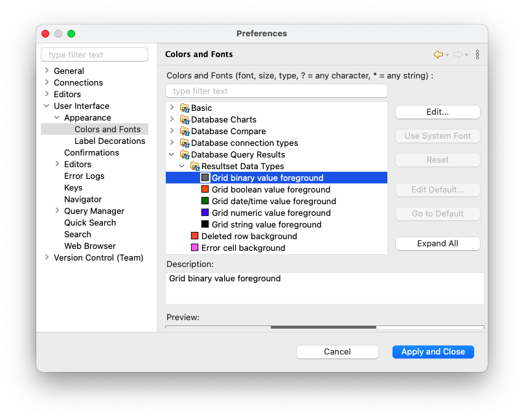524x420 pixels.
Task: Focus the Colors and Fonts filter field
Action: coord(277,91)
